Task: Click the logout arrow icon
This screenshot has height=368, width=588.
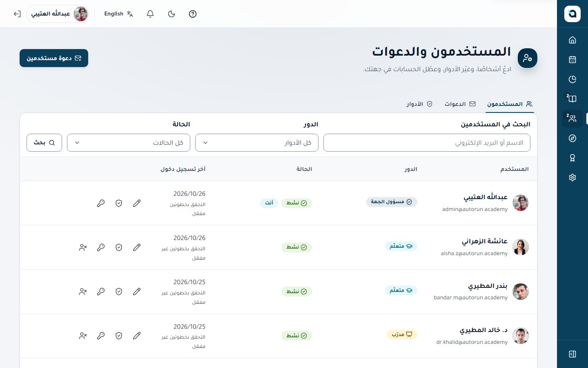Action: coord(17,14)
